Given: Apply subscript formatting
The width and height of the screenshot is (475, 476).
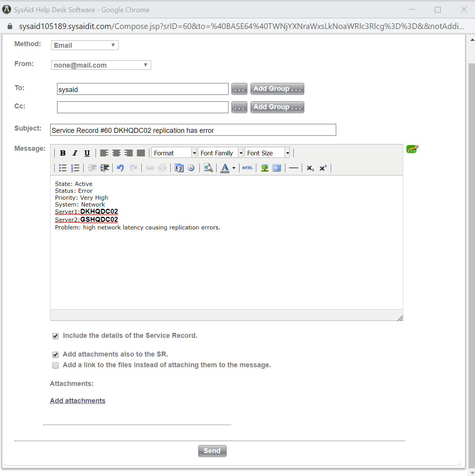Looking at the screenshot, I should pyautogui.click(x=310, y=168).
